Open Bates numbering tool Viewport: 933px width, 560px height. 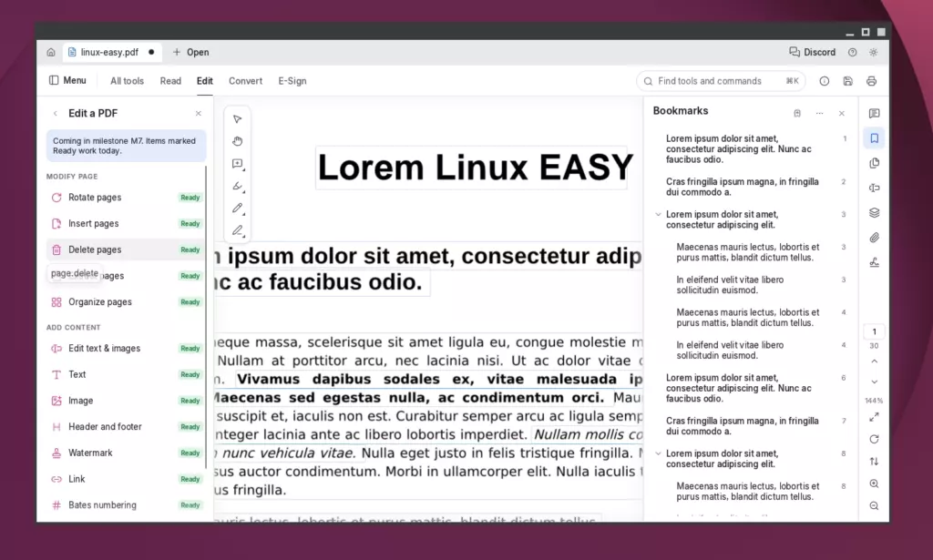(126, 505)
